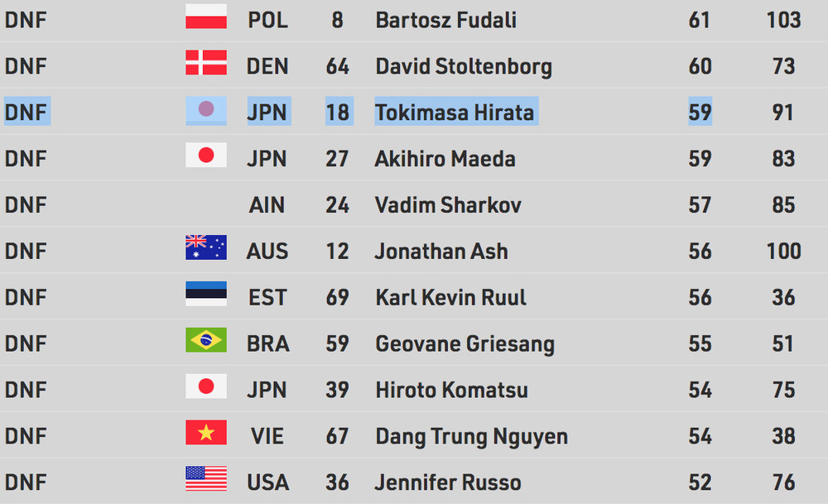Click the Poland flag icon
The height and width of the screenshot is (504, 828).
tap(206, 17)
